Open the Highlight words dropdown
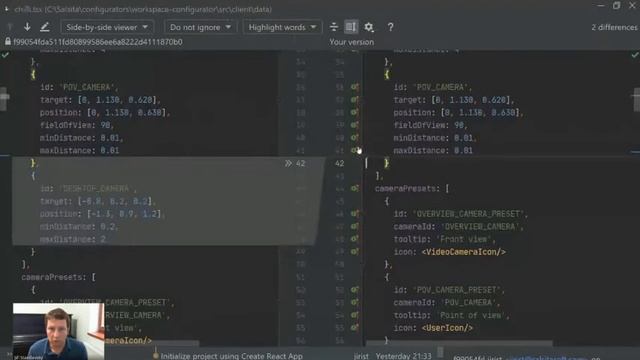The width and height of the screenshot is (640, 360). pyautogui.click(x=282, y=27)
